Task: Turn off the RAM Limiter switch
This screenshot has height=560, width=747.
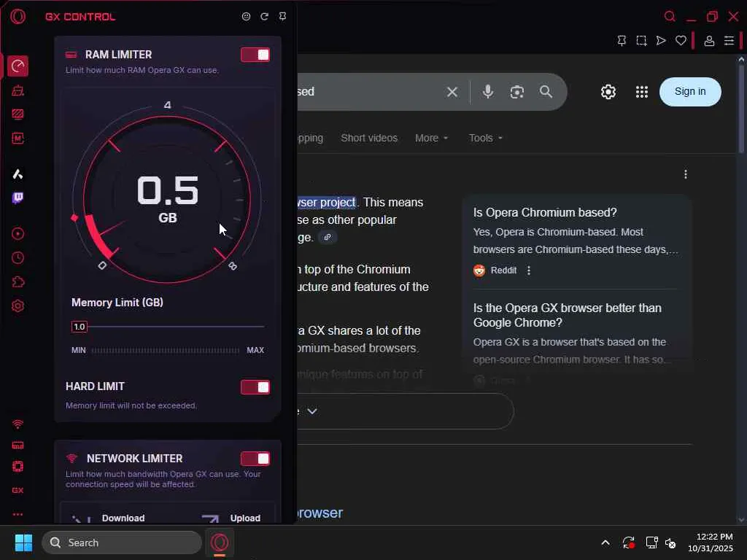Action: [255, 55]
